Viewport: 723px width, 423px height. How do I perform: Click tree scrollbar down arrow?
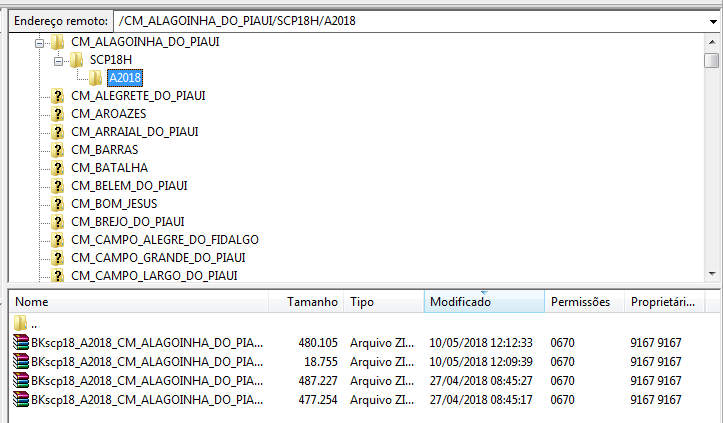[712, 274]
